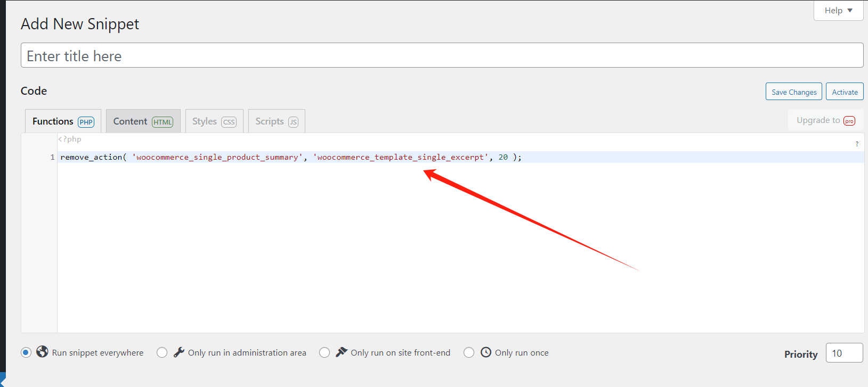Click the red pro badge beside Upgrade to

pyautogui.click(x=849, y=121)
